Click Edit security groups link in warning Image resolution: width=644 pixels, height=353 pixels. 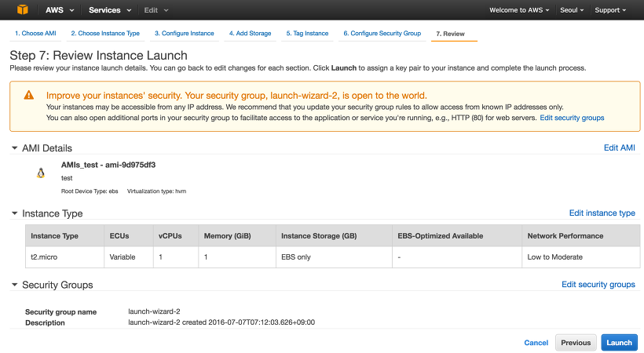pyautogui.click(x=572, y=118)
